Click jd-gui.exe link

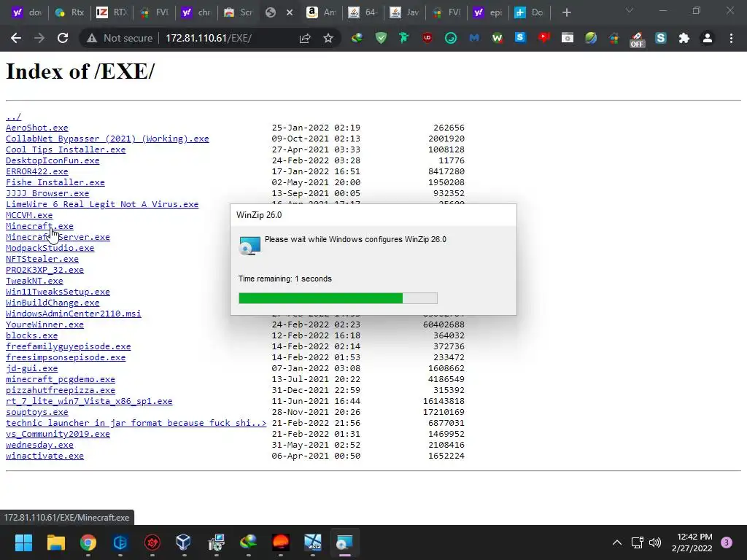[31, 368]
